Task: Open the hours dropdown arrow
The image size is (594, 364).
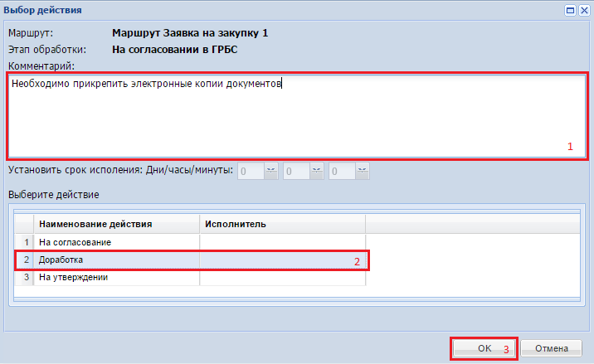Action: (316, 171)
